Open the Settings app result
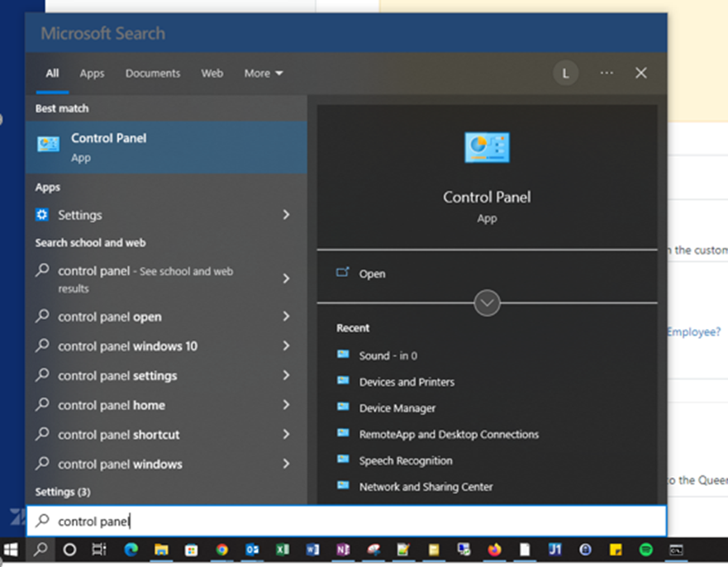 tap(166, 215)
